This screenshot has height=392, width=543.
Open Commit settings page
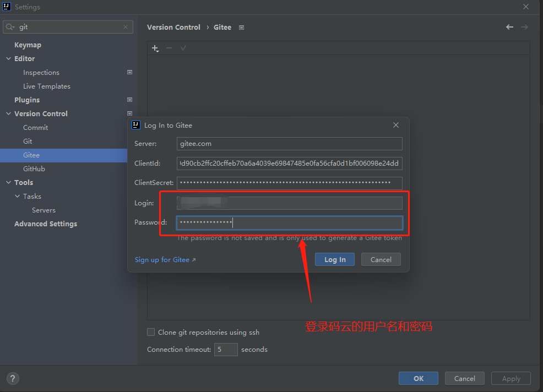(x=36, y=127)
